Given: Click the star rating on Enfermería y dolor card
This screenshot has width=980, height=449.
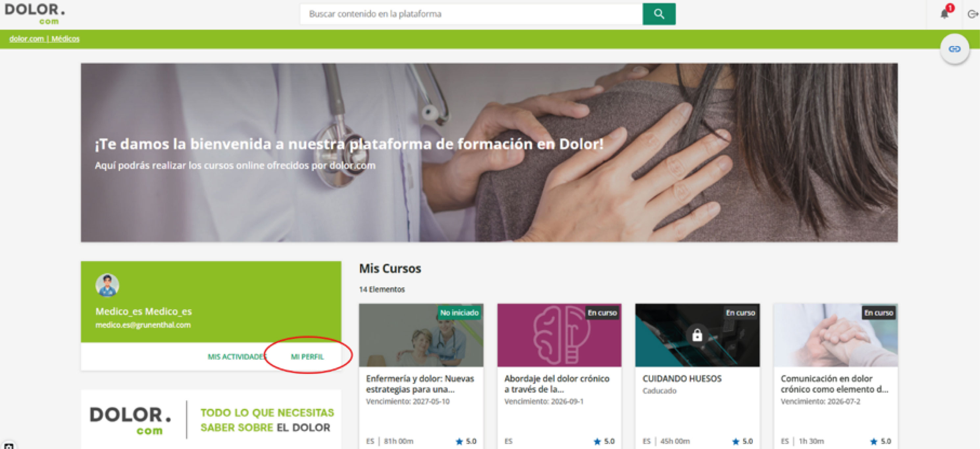Looking at the screenshot, I should (x=466, y=441).
